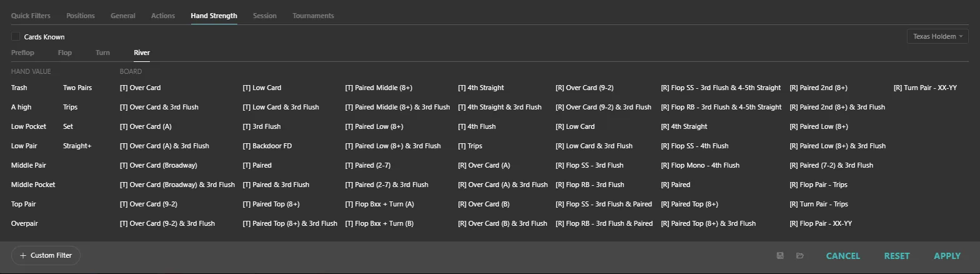Open the Positions tab

[x=81, y=16]
